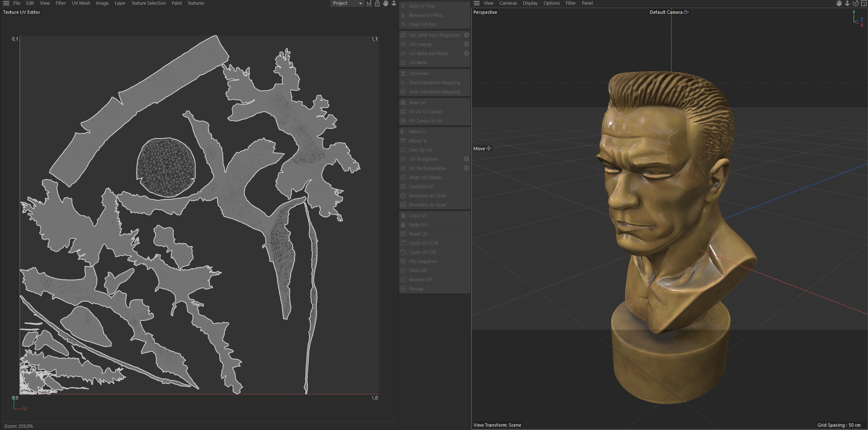Click the Mirror U command

click(417, 132)
